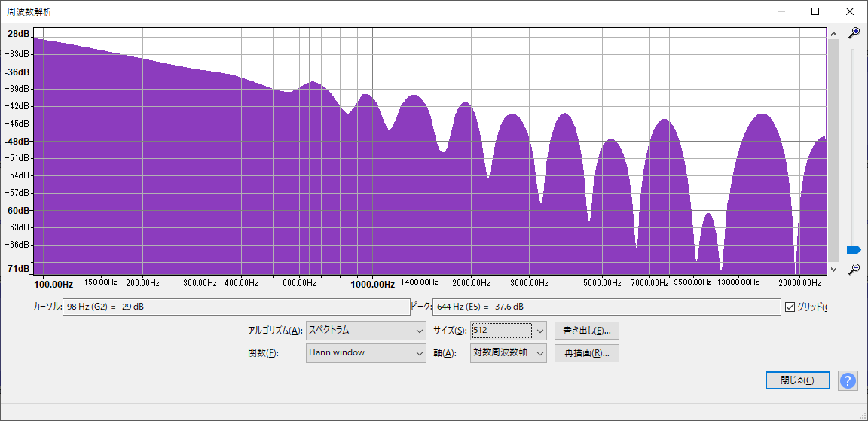This screenshot has width=868, height=421.
Task: Toggle the グリッド (grid) checkbox
Action: point(790,307)
